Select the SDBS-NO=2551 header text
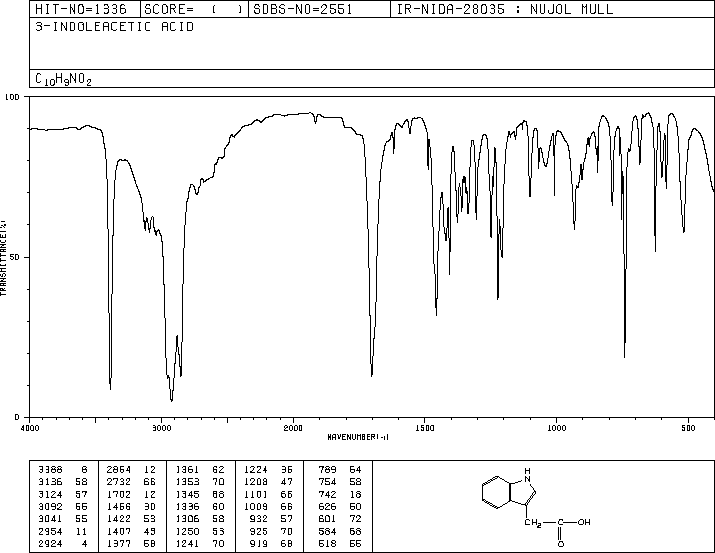 (303, 9)
